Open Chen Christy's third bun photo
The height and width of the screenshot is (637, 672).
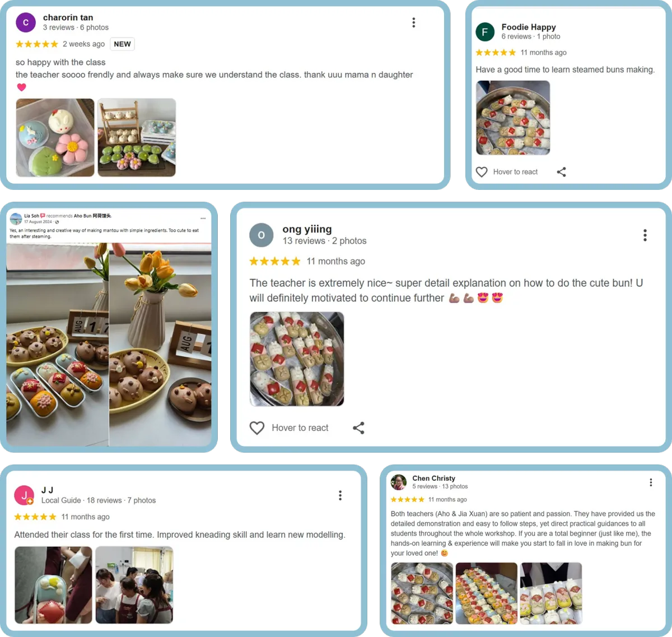pyautogui.click(x=551, y=593)
